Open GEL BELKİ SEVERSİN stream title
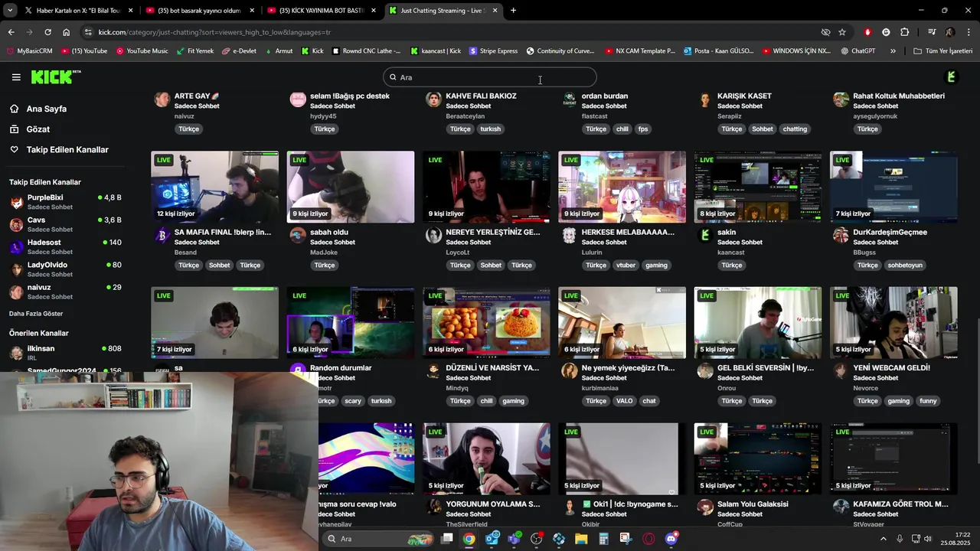980x551 pixels. [x=766, y=368]
